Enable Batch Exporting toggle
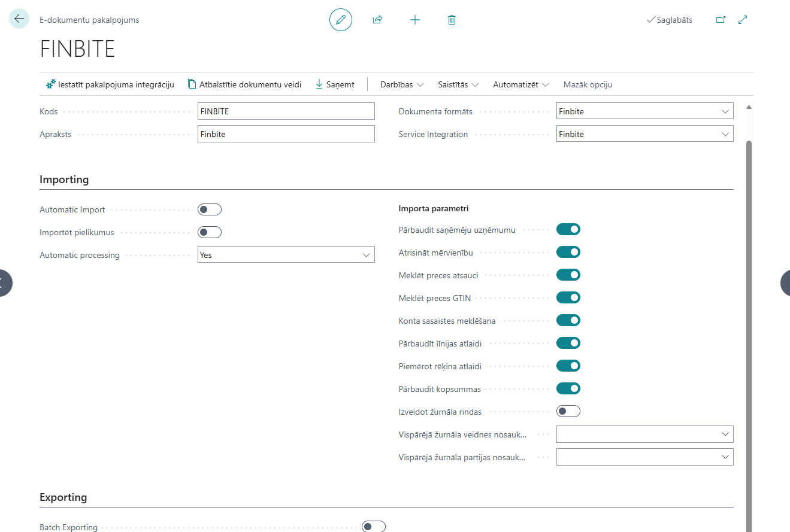Image resolution: width=790 pixels, height=532 pixels. point(374,527)
